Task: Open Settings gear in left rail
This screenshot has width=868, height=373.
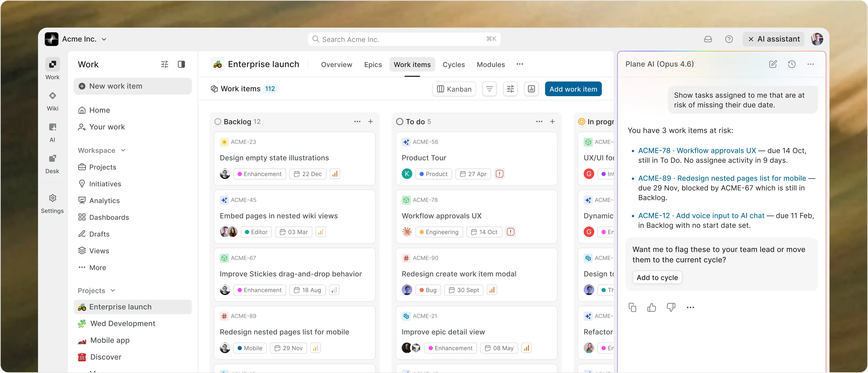Action: [x=52, y=198]
